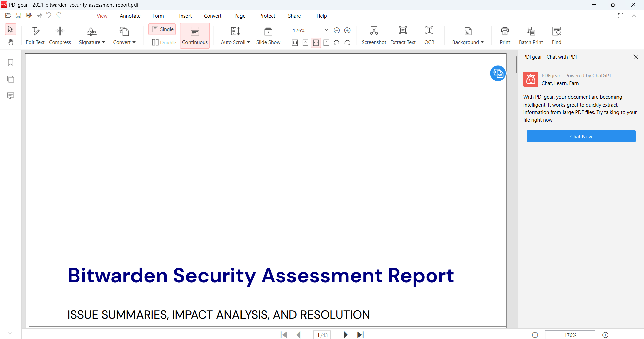The height and width of the screenshot is (339, 644).
Task: Set zoom to actual size 1:1
Action: pyautogui.click(x=295, y=43)
